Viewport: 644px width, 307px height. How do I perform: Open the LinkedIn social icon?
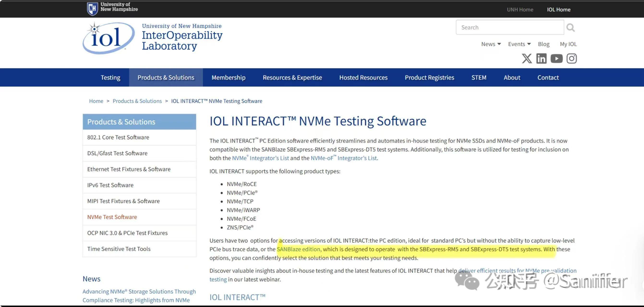541,58
